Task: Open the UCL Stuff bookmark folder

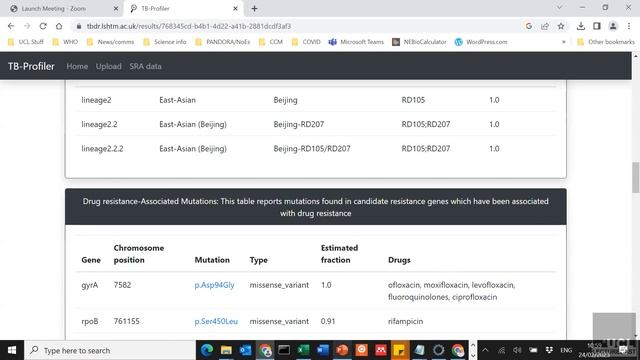Action: 26,42
